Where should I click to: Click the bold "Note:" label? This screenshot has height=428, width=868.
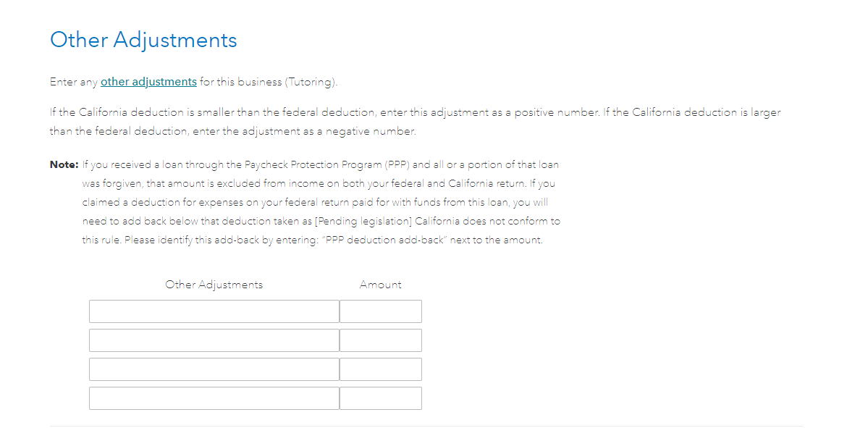(64, 164)
